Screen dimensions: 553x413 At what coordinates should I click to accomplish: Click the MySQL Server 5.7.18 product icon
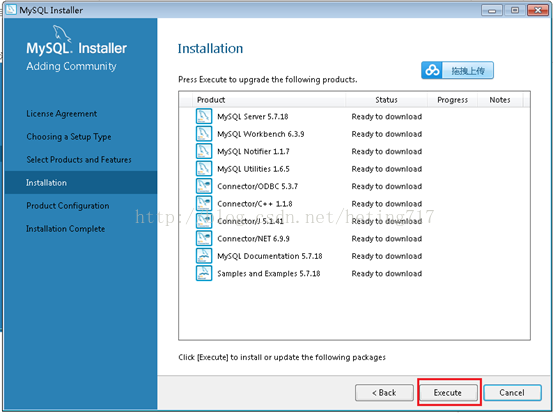[x=204, y=116]
